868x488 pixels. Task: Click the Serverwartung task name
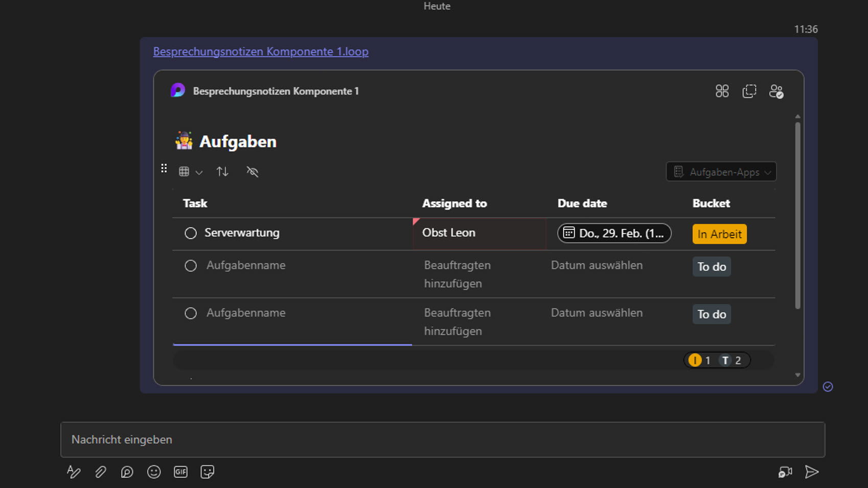point(242,233)
